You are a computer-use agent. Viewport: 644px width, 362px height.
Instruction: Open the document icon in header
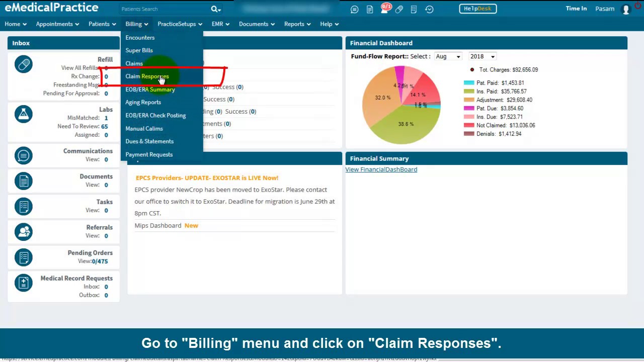(x=370, y=9)
